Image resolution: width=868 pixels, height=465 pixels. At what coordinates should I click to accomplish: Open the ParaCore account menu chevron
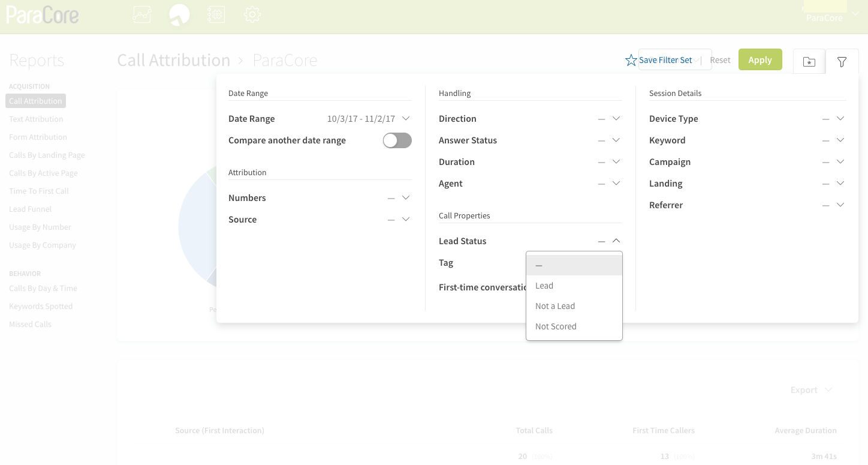pos(855,14)
